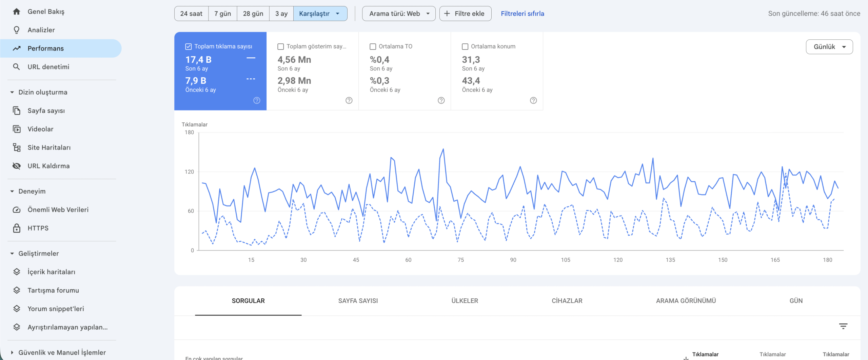The width and height of the screenshot is (868, 360).
Task: Enable the Toplam gösterim sayısı checkbox
Action: [281, 46]
